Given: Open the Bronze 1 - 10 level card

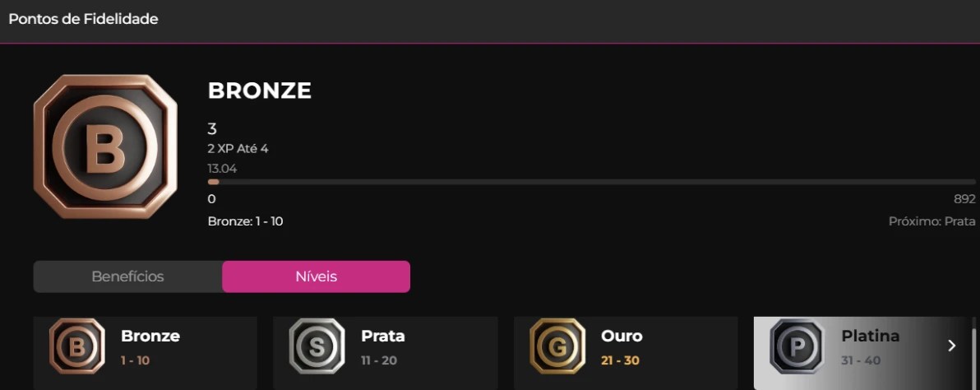Looking at the screenshot, I should point(145,353).
